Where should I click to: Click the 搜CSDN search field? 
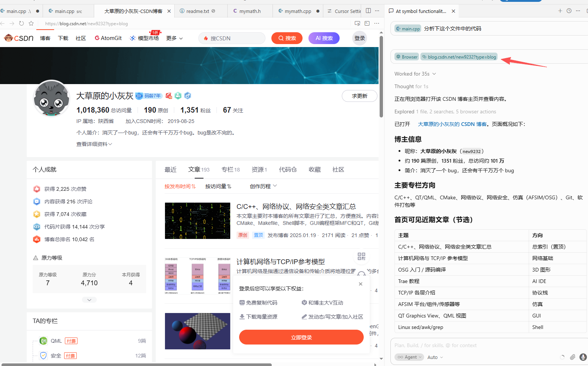coord(232,38)
